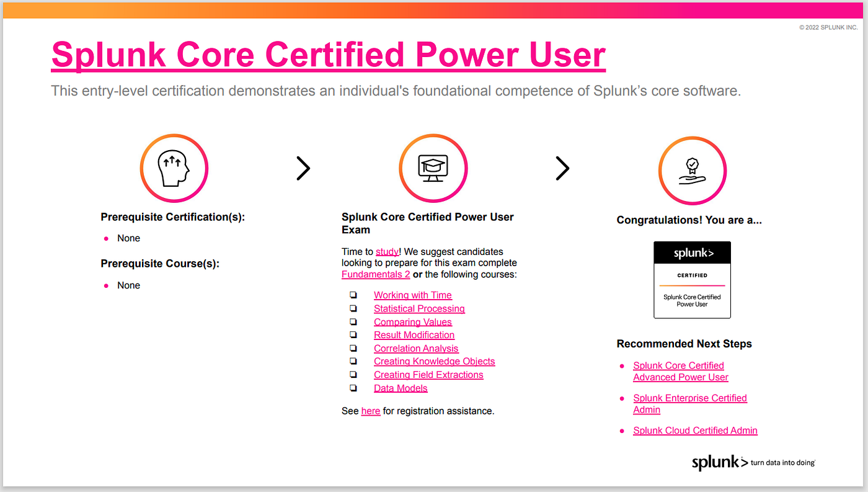Click None under Prerequisite Course(s)

129,285
